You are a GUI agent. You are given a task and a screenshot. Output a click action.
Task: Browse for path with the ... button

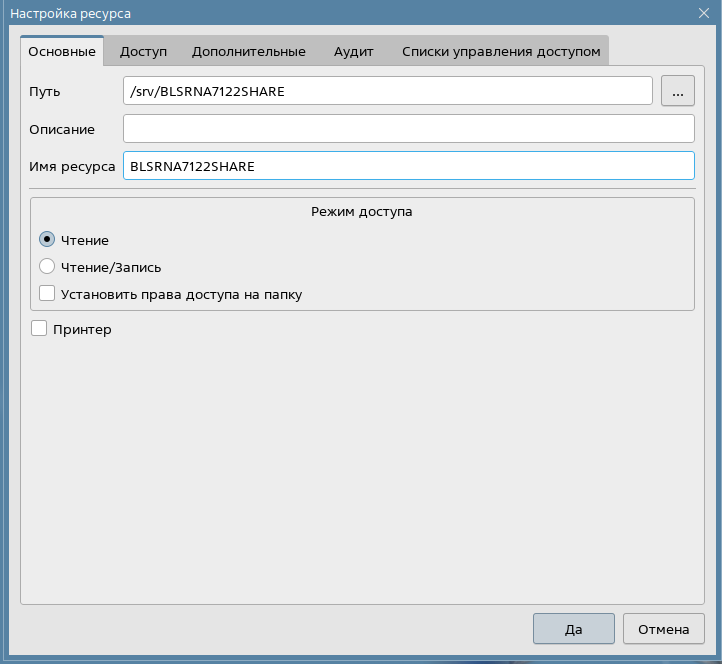[x=678, y=91]
